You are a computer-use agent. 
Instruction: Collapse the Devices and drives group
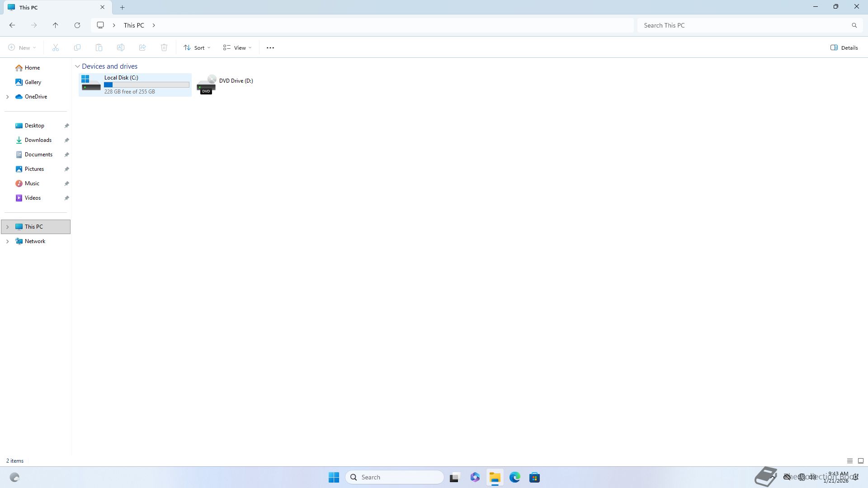pos(77,66)
